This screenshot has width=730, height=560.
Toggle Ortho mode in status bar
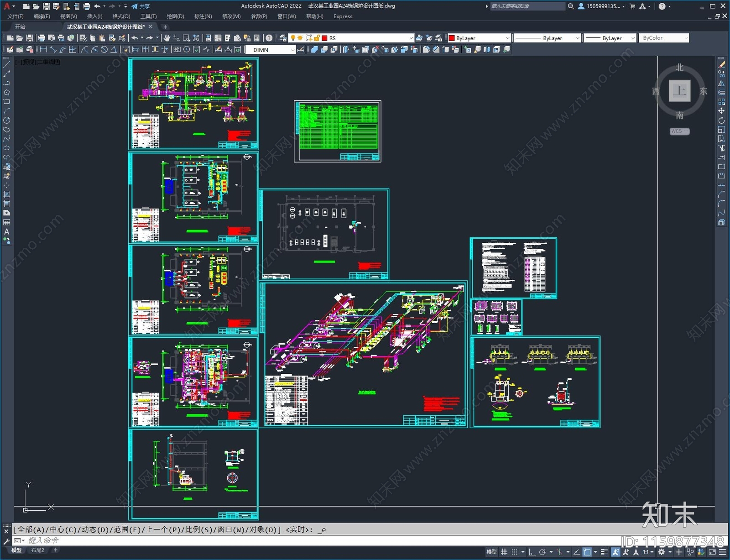click(x=532, y=552)
